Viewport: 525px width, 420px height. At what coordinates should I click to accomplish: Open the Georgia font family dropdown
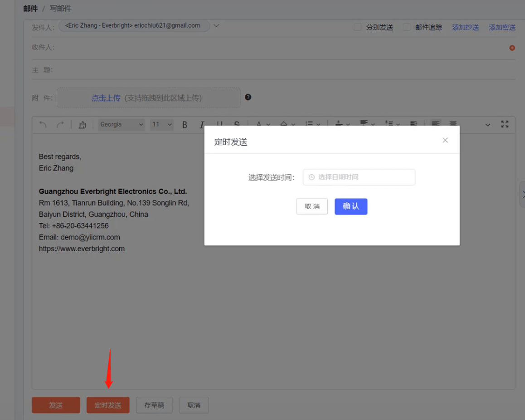tap(122, 125)
